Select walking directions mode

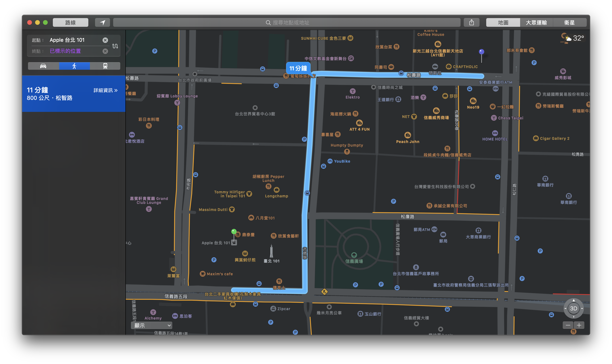pos(74,66)
